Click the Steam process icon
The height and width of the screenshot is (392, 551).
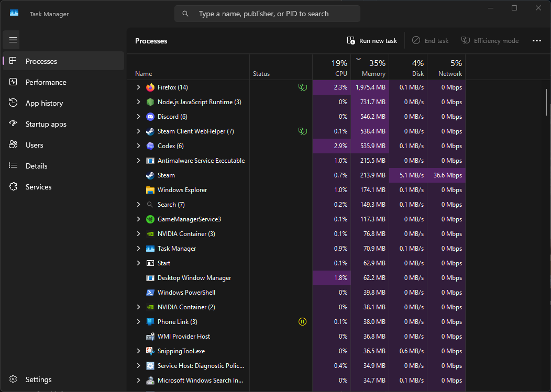coord(150,175)
